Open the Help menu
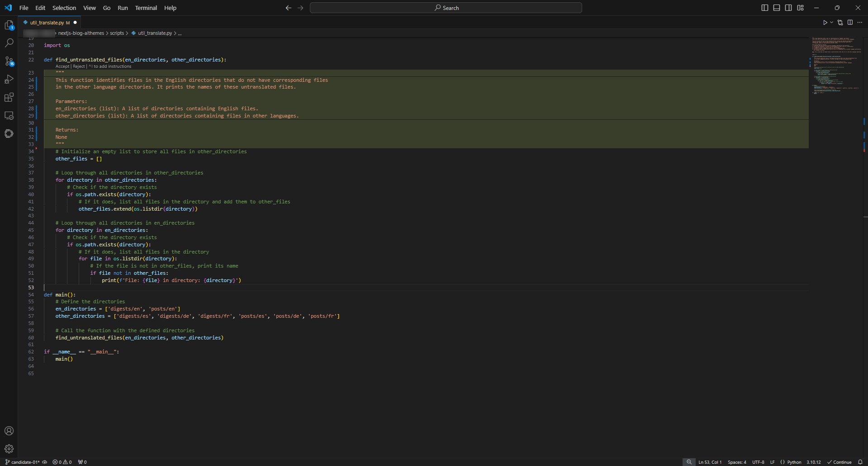The image size is (868, 466). point(170,8)
